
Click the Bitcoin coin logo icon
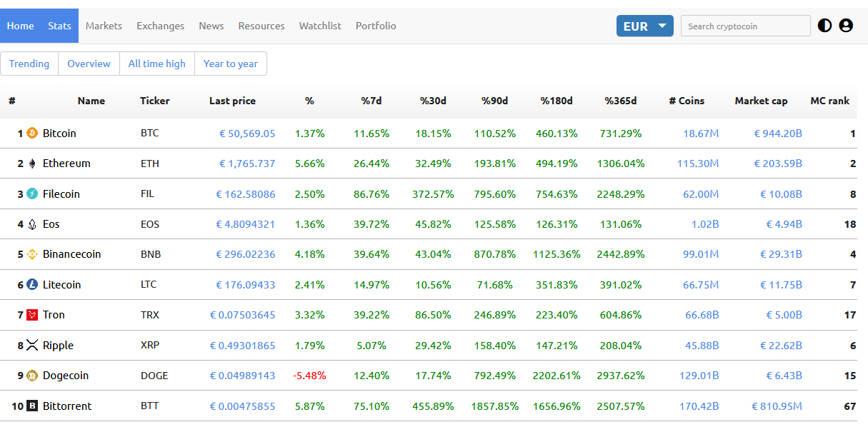click(x=31, y=133)
